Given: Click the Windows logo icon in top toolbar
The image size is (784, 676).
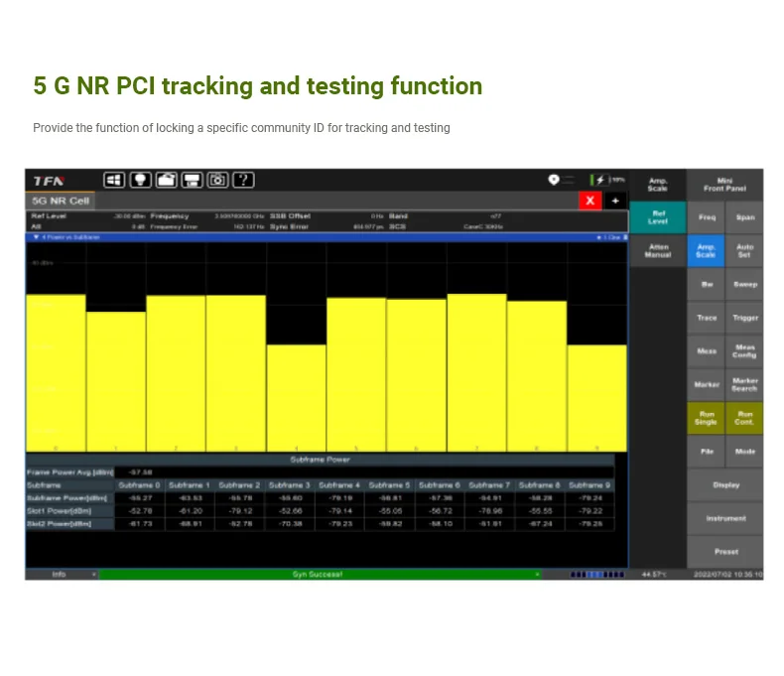Looking at the screenshot, I should (x=114, y=180).
